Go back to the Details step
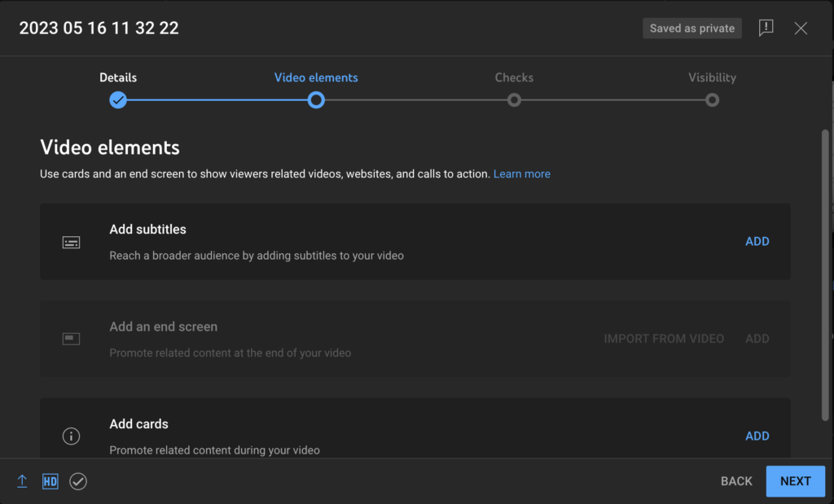The width and height of the screenshot is (834, 504). [x=118, y=77]
